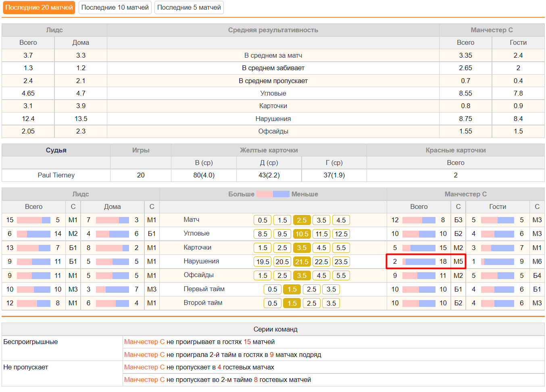This screenshot has width=546, height=392.
Task: Select the 2.5 threshold in Матч row
Action: (x=302, y=220)
